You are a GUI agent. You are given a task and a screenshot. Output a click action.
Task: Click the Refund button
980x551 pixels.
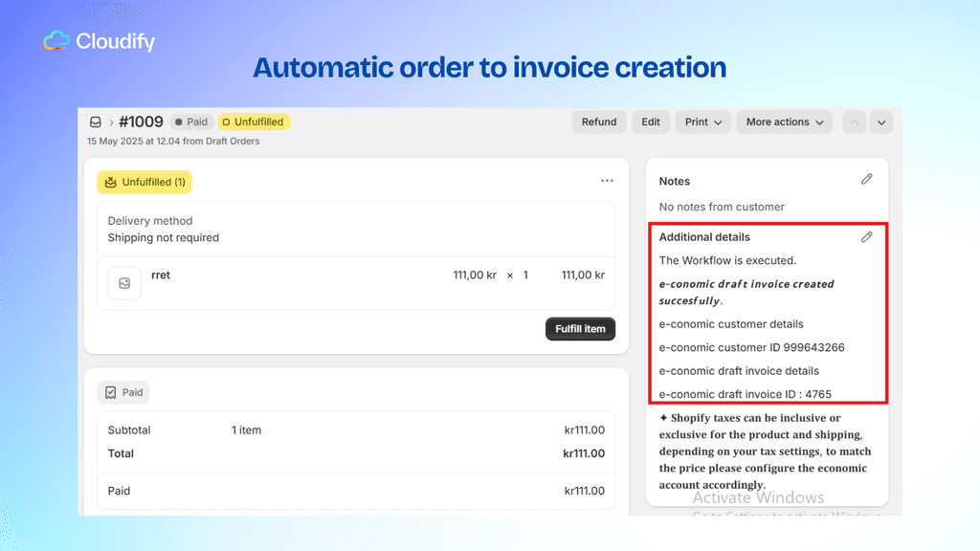(x=599, y=121)
